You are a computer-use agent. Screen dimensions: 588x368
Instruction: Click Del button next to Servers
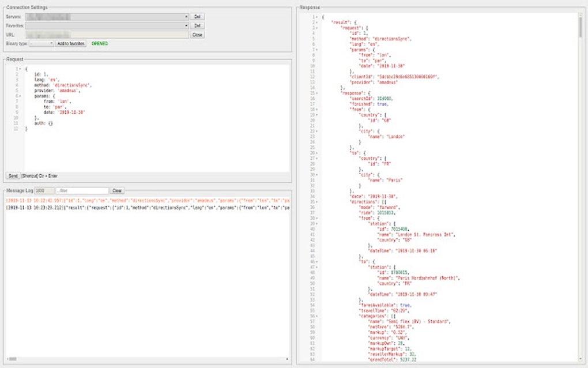pyautogui.click(x=197, y=17)
